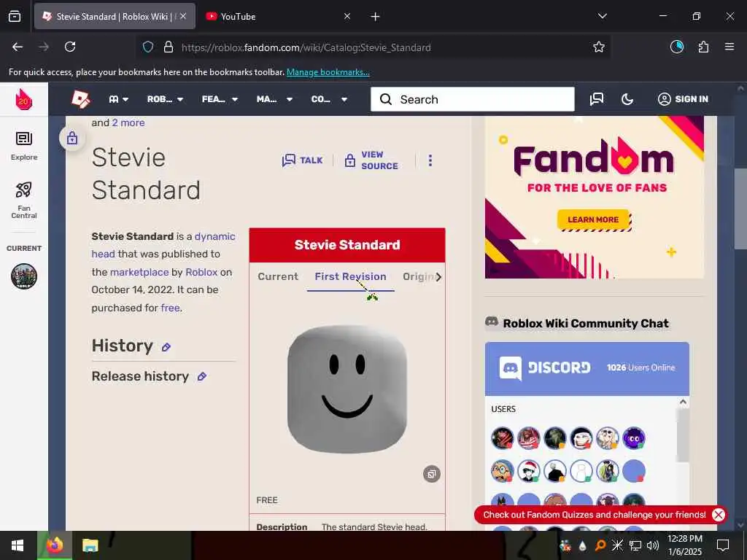Click the Stevie head image
Viewport: 747px width, 560px height.
(x=347, y=389)
